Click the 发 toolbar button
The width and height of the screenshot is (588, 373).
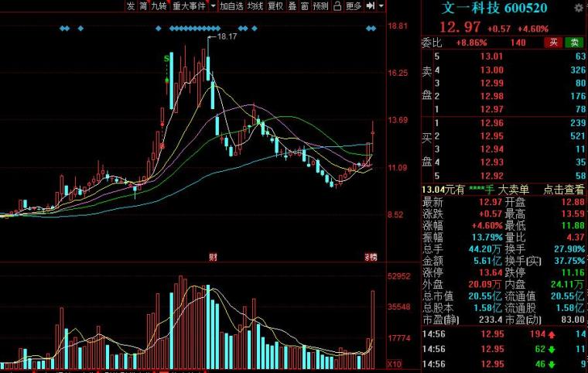pyautogui.click(x=130, y=6)
